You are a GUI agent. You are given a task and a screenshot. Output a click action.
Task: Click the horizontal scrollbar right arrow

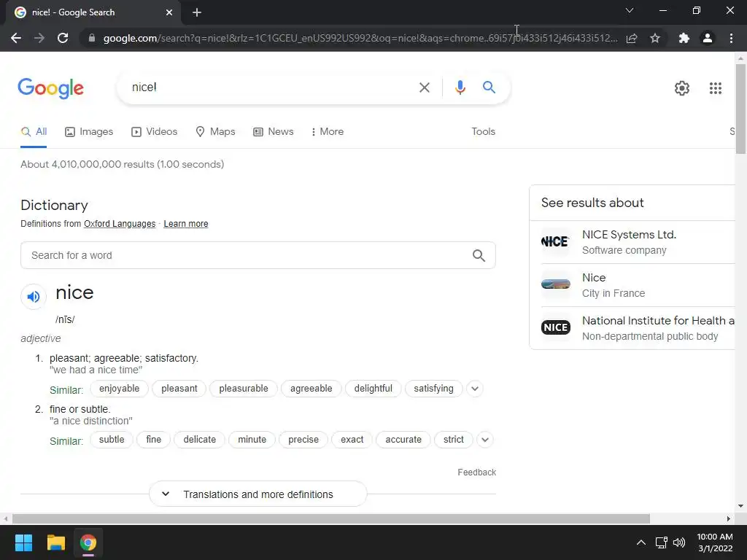point(729,518)
